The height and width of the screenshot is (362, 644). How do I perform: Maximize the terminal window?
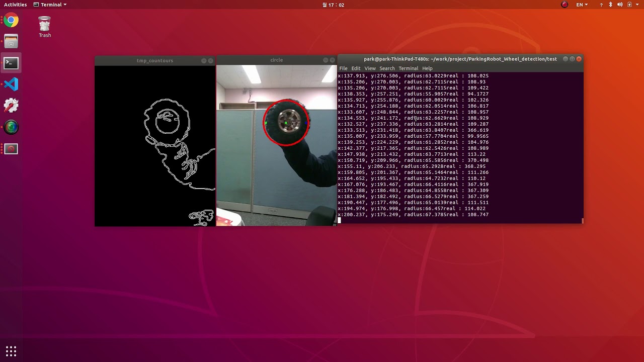click(x=572, y=59)
